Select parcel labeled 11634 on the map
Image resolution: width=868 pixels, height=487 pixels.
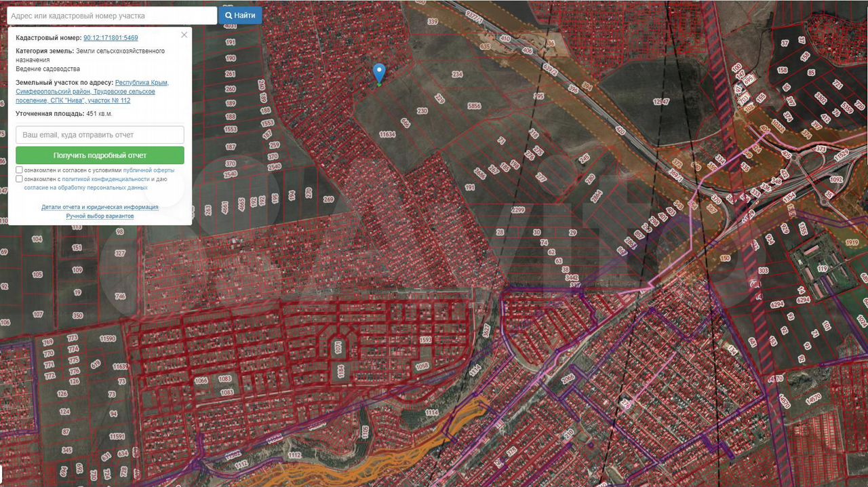coord(387,134)
